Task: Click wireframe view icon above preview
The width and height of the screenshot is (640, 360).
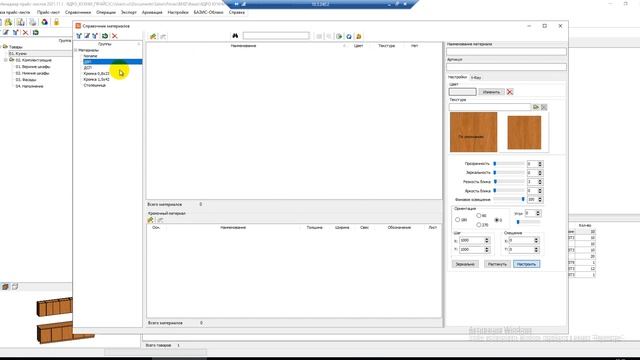Action: pyautogui.click(x=15, y=287)
